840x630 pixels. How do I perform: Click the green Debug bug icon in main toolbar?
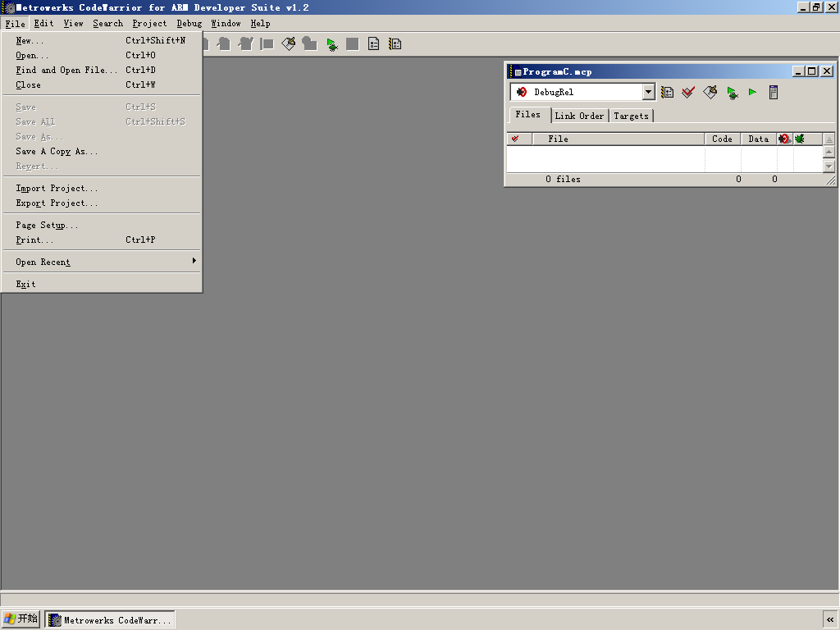[x=332, y=44]
